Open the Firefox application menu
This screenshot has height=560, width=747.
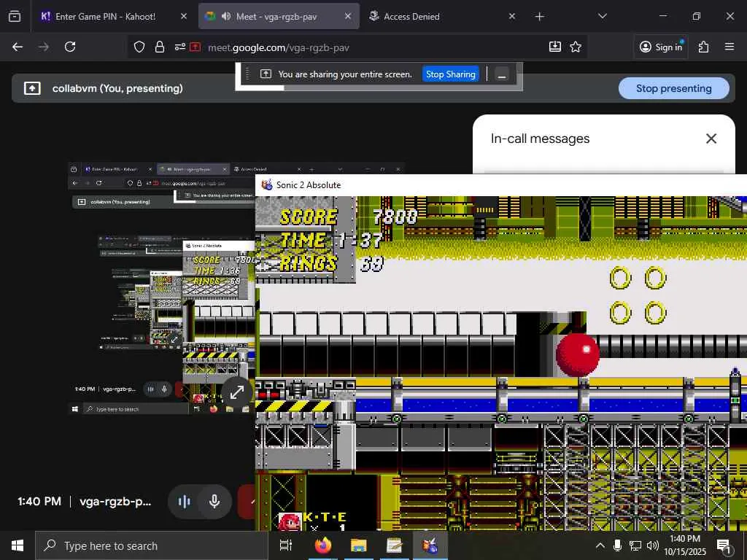pyautogui.click(x=729, y=47)
